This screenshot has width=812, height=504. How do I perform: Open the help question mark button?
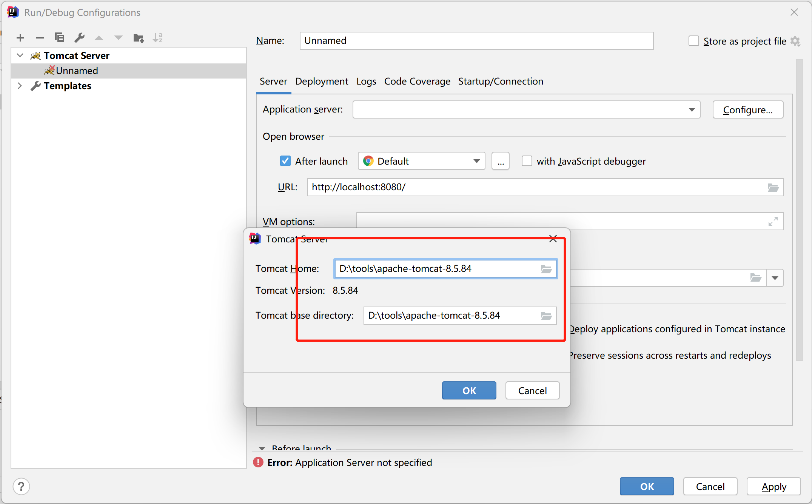pyautogui.click(x=21, y=487)
